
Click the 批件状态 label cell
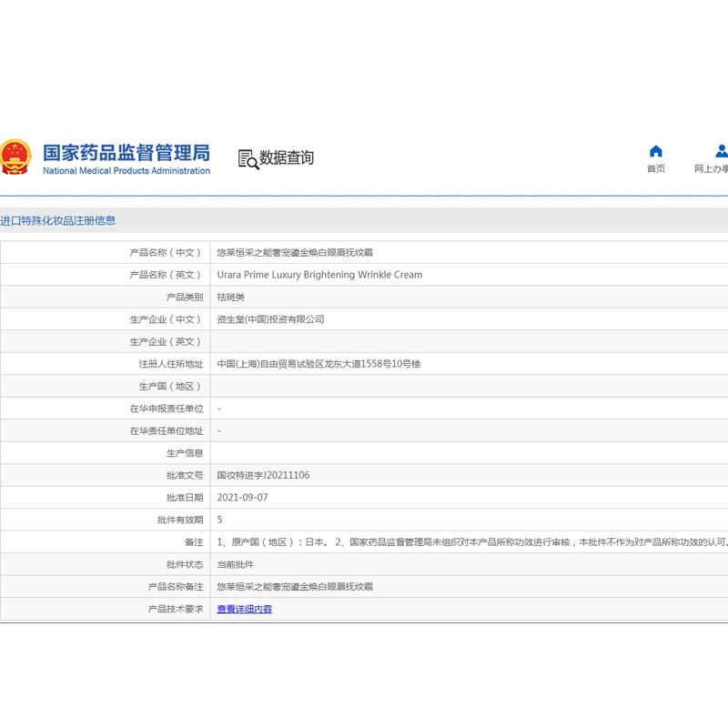[x=106, y=564]
